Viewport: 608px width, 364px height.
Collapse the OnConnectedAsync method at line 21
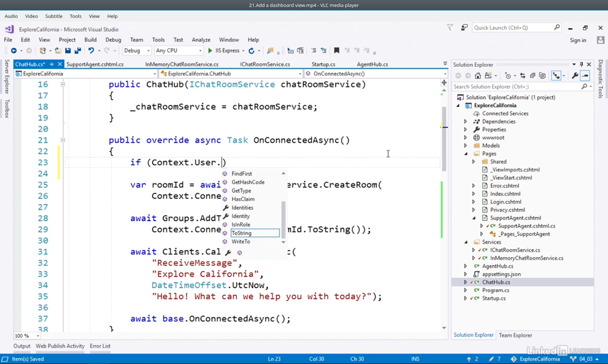point(63,140)
